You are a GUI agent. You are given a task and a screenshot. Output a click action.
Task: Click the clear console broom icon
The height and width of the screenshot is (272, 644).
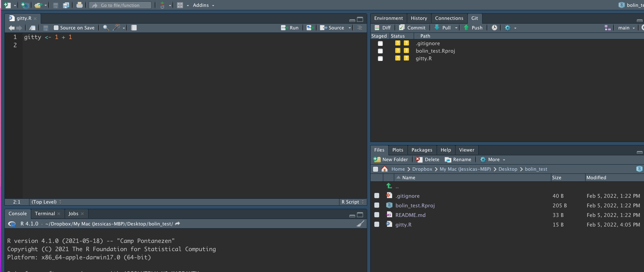360,224
